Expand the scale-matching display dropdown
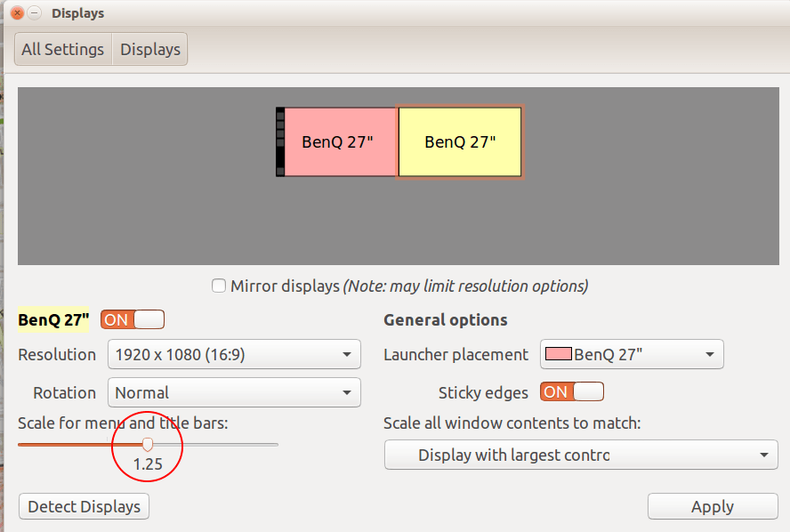This screenshot has height=532, width=790. [x=581, y=455]
